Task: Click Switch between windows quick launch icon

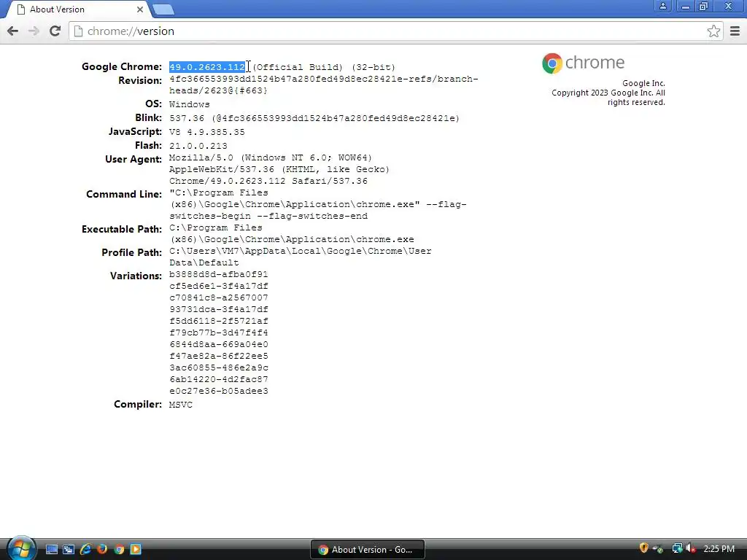Action: pos(69,550)
